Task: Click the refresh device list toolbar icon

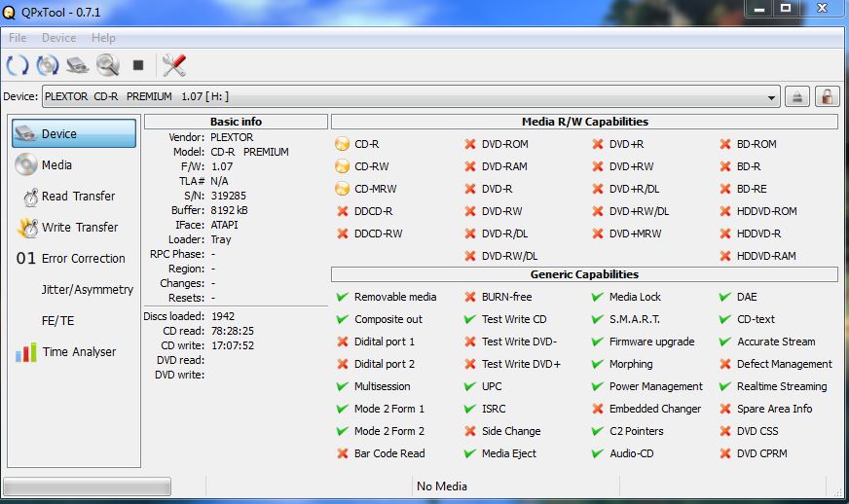Action: [x=18, y=65]
